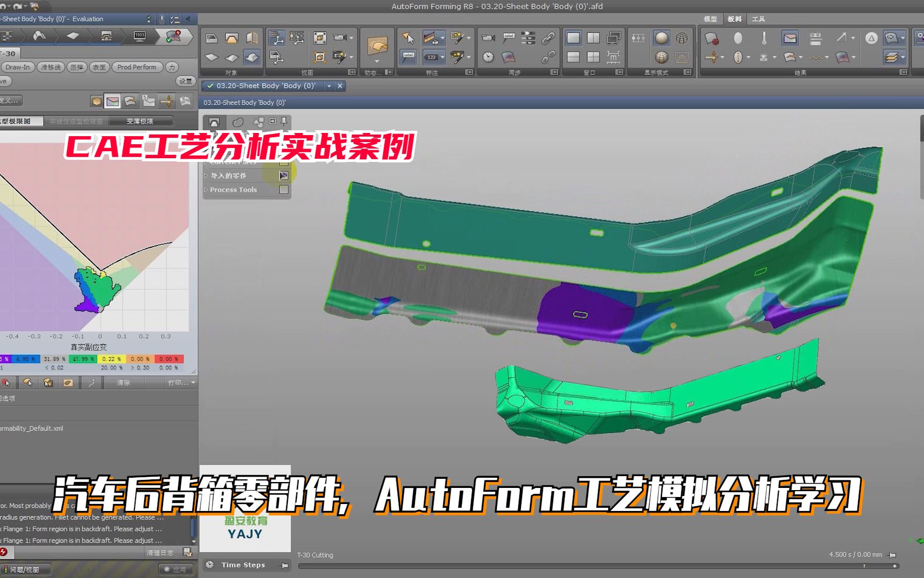Open the FLD formability result icon in 结果 toolbar
924x578 pixels.
point(789,39)
